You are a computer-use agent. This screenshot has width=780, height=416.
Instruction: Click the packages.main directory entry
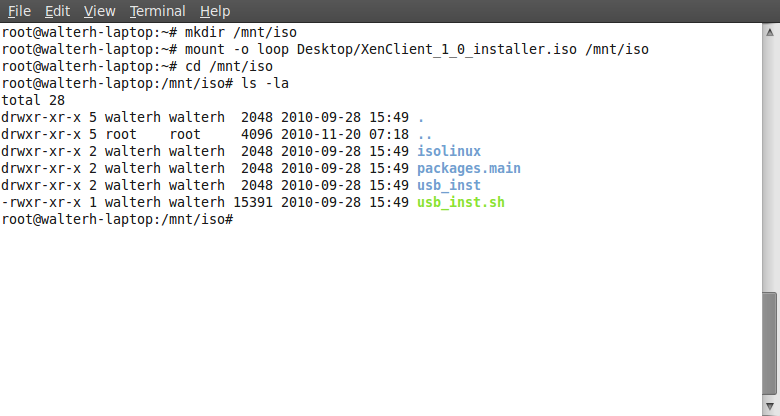(469, 168)
